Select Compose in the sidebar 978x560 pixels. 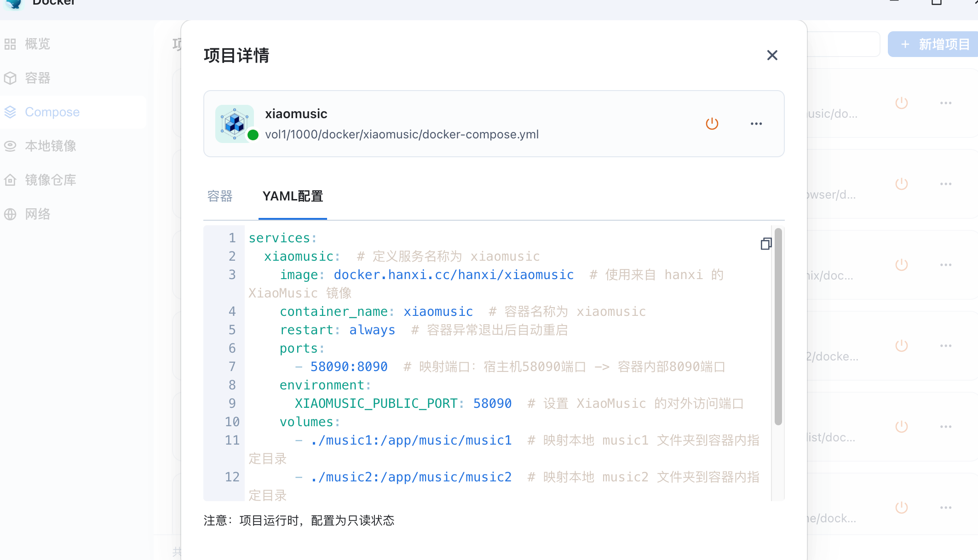point(52,112)
